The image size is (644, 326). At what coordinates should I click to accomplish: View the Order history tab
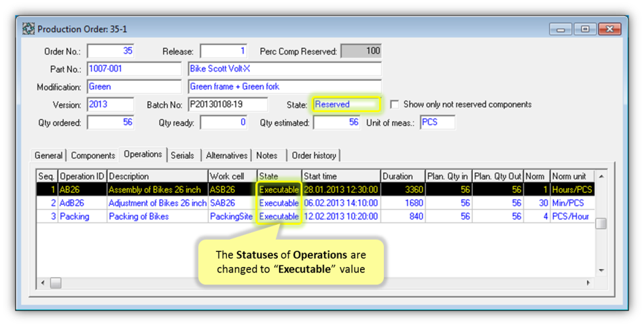(x=313, y=156)
